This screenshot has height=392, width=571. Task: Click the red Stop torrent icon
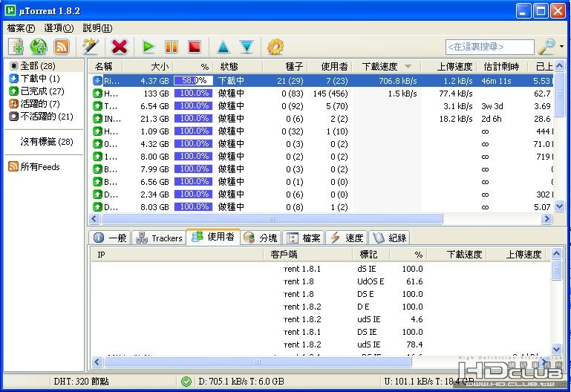click(x=195, y=47)
